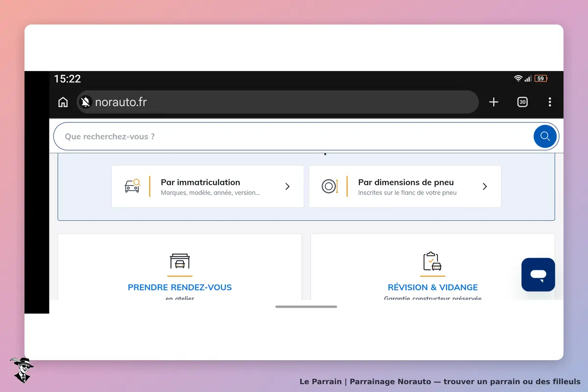Click chevron next to Par immatriculation
The height and width of the screenshot is (392, 588).
point(288,186)
